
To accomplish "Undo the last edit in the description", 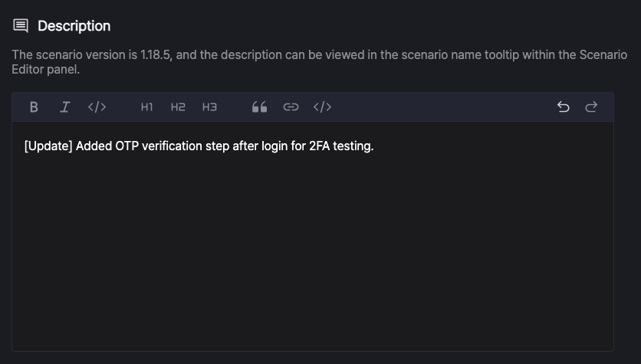I will coord(564,107).
